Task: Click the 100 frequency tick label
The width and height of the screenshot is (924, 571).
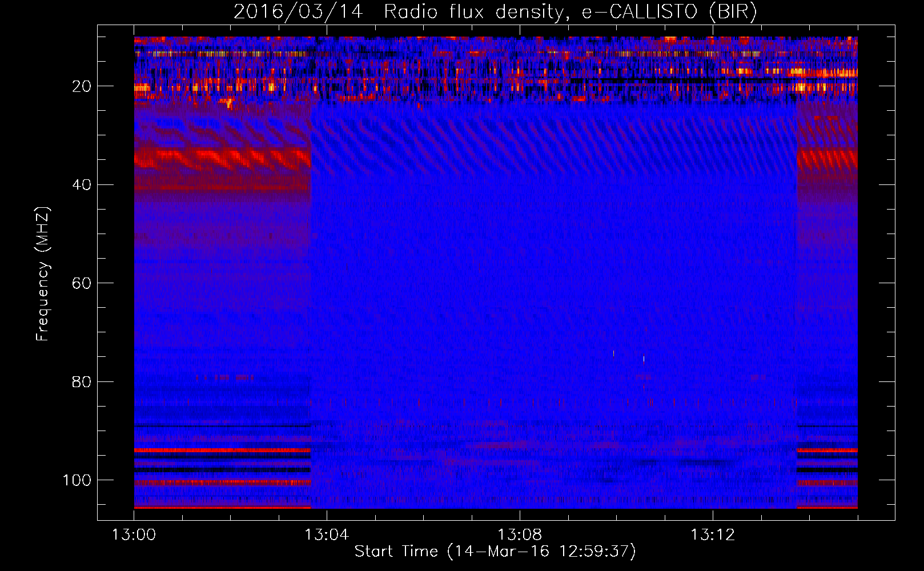Action: [77, 480]
